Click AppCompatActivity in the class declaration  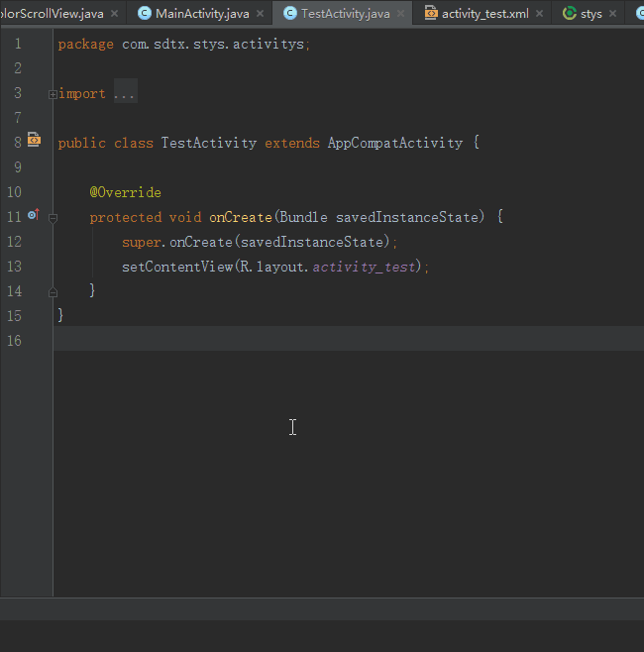coord(395,143)
